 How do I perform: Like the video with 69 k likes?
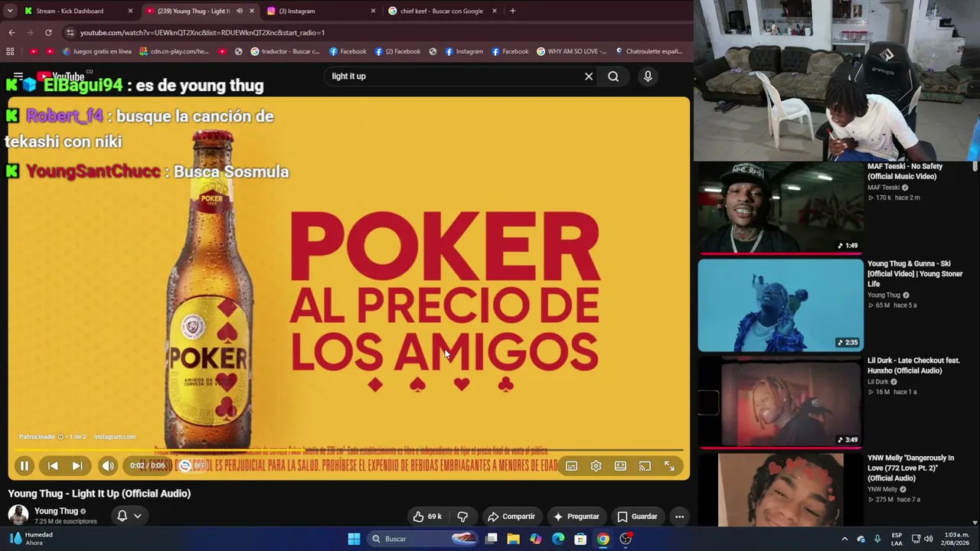click(x=427, y=517)
